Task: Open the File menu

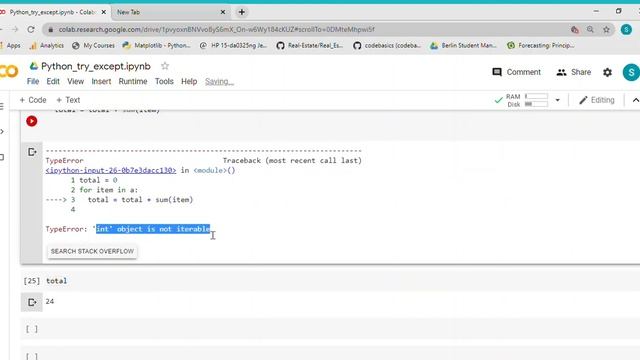Action: click(33, 81)
